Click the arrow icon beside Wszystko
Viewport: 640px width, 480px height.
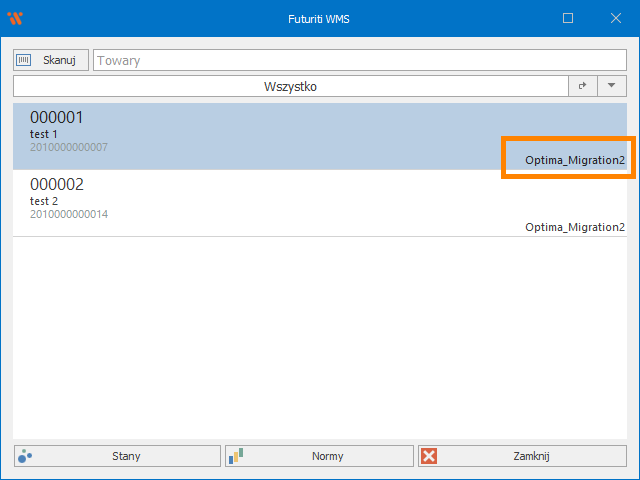(x=582, y=87)
